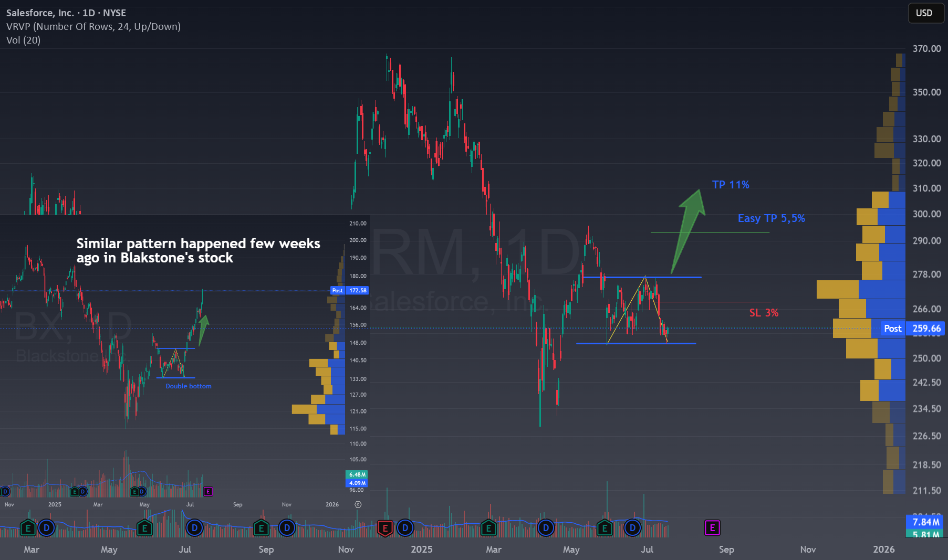Select the Easy TP 5,5% text label
This screenshot has height=560, width=948.
[771, 218]
